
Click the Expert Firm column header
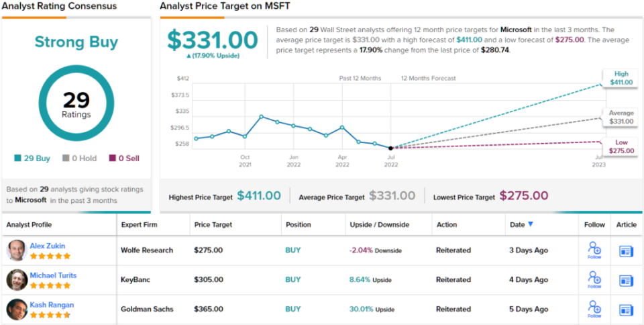[x=142, y=225]
